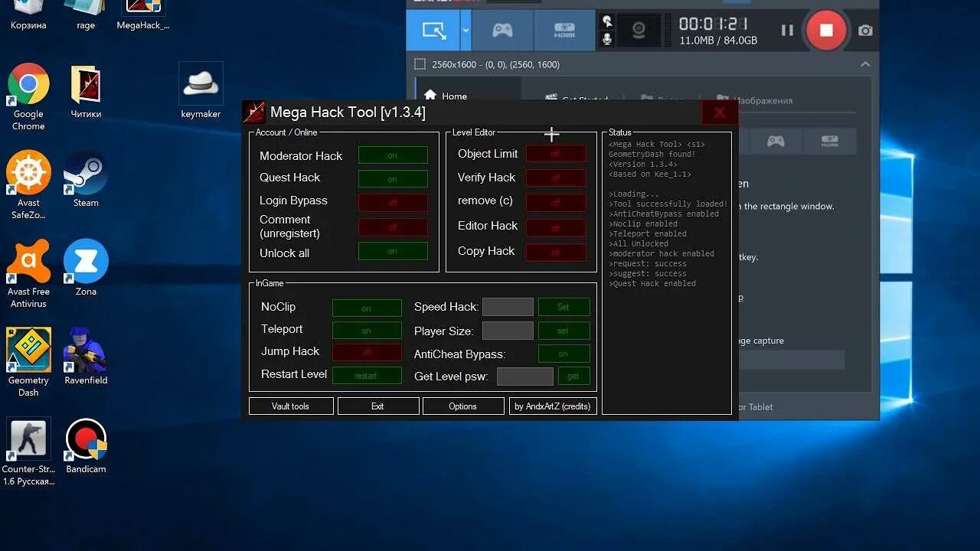Focus the Player Size input field
The image size is (980, 551).
pos(508,331)
